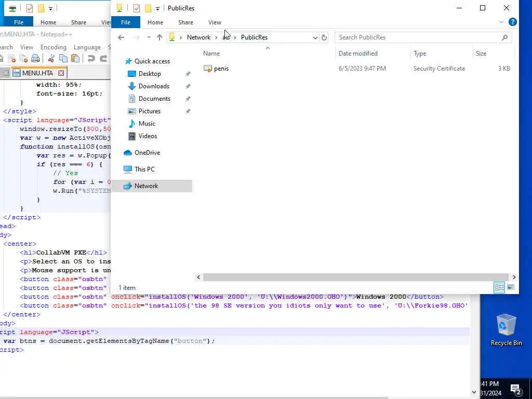
Task: Click the pin icon beside Pictures
Action: (188, 112)
